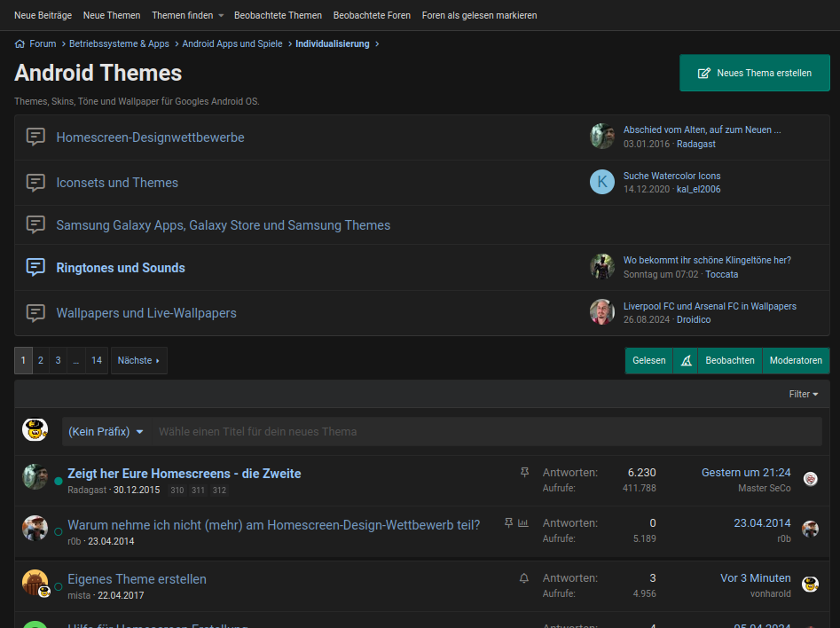
Task: Click pin icon on Homescreen-Design-Wettbewerb thread
Action: coord(508,522)
